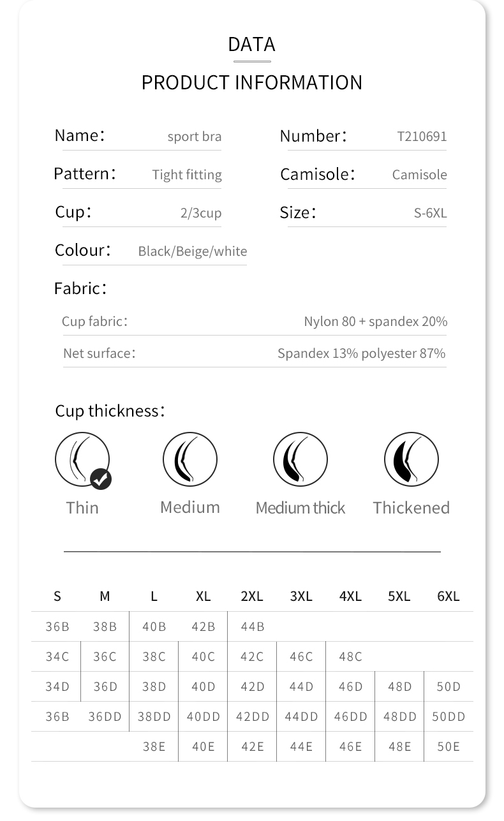
Task: Select size 42DD in the table
Action: click(253, 716)
